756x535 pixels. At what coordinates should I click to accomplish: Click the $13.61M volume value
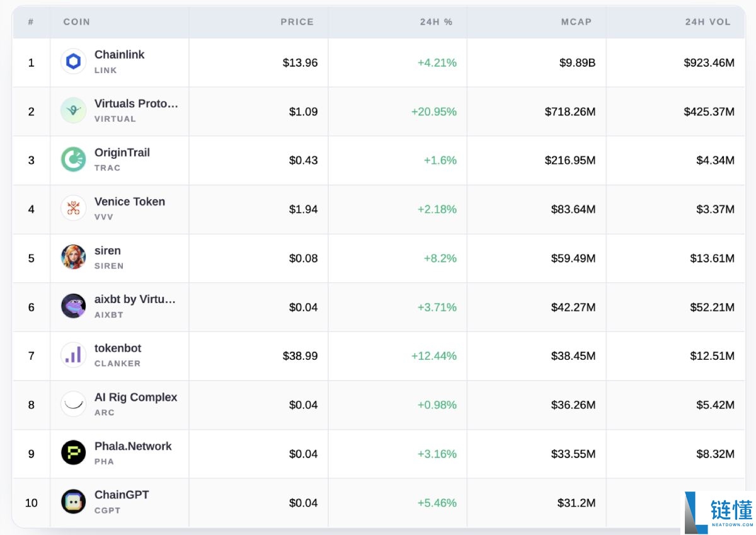(x=713, y=258)
